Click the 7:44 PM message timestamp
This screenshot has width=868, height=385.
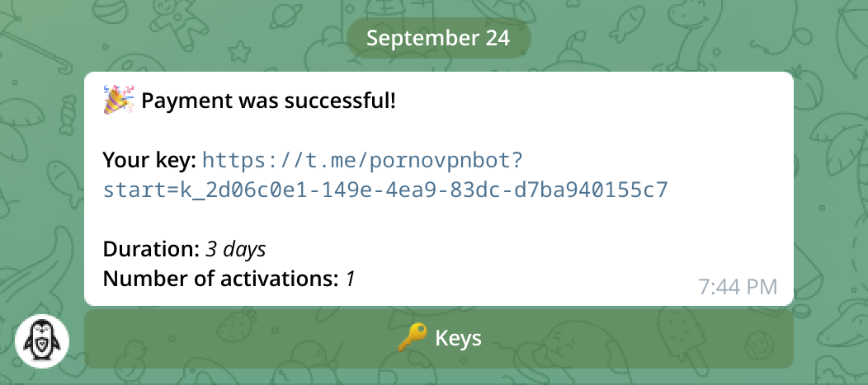point(737,287)
